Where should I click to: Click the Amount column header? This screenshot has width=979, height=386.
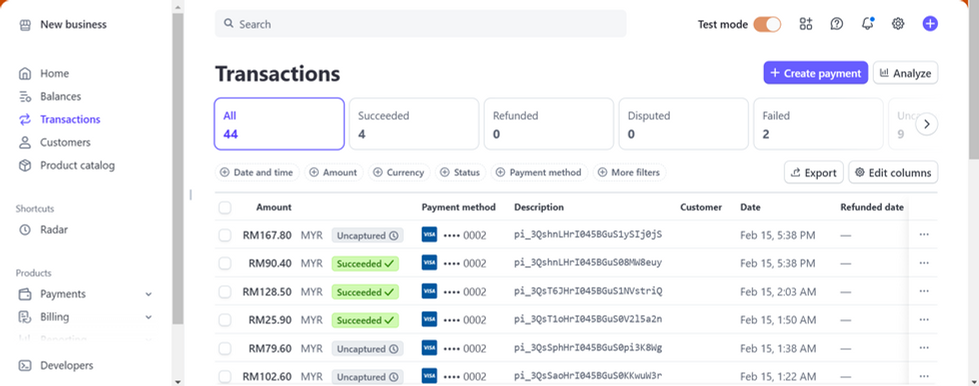coord(273,207)
